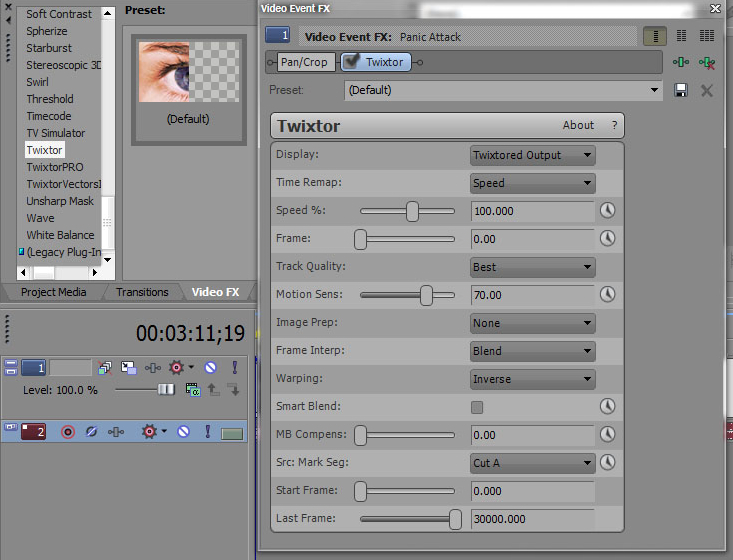Arm audio track 2 for record
This screenshot has height=560, width=733.
point(68,432)
